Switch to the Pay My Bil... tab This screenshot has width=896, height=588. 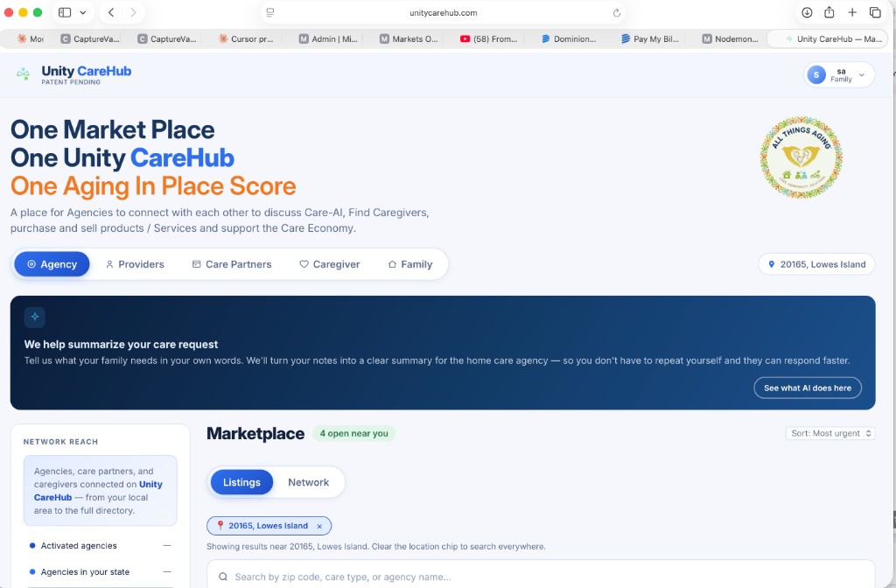[650, 38]
